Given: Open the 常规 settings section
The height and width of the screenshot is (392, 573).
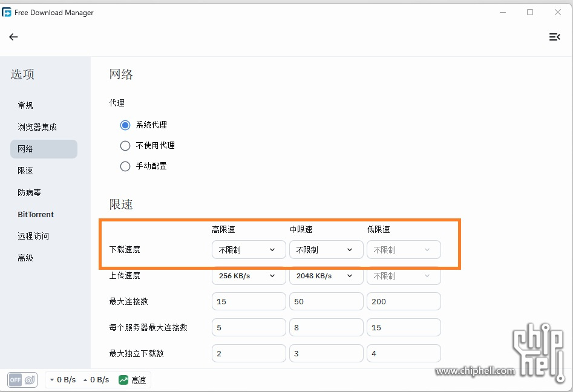Looking at the screenshot, I should [x=25, y=105].
